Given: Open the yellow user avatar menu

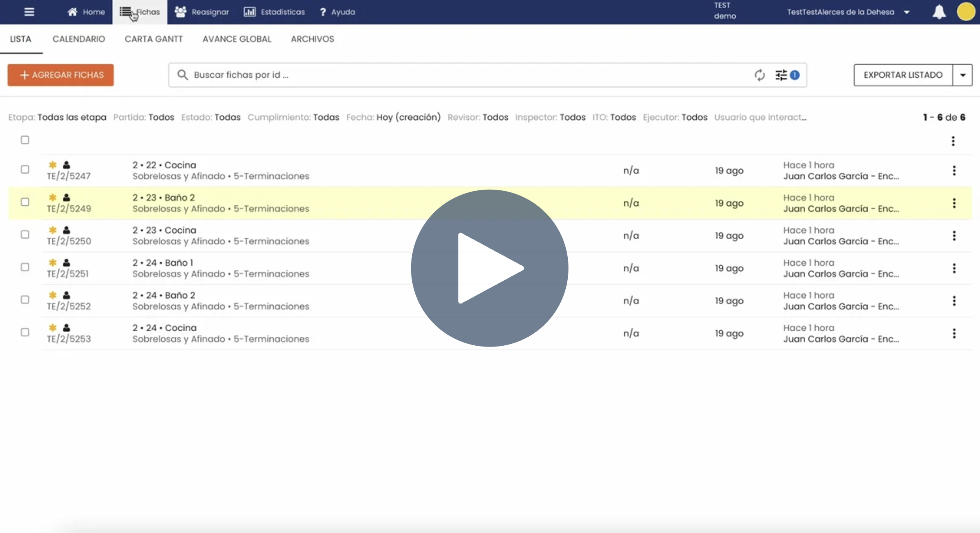Looking at the screenshot, I should [x=966, y=11].
